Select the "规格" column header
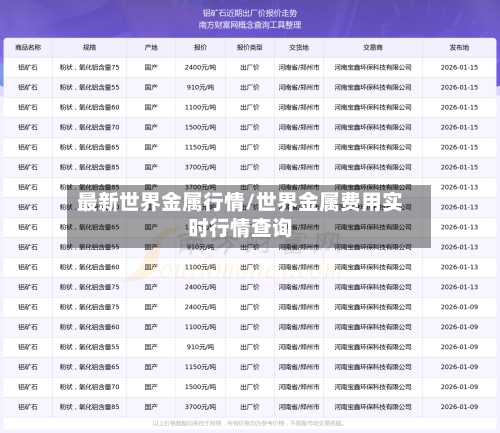500x433 pixels. pyautogui.click(x=89, y=47)
